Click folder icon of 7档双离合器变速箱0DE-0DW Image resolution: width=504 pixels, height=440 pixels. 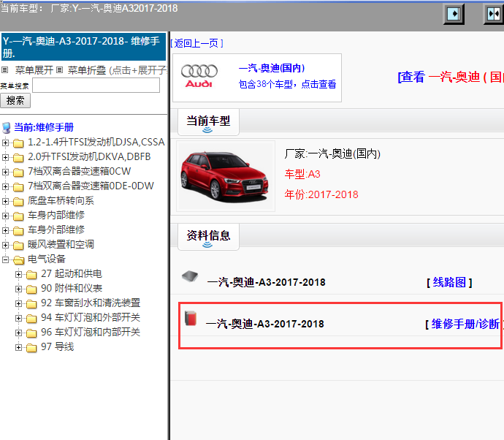click(x=18, y=187)
